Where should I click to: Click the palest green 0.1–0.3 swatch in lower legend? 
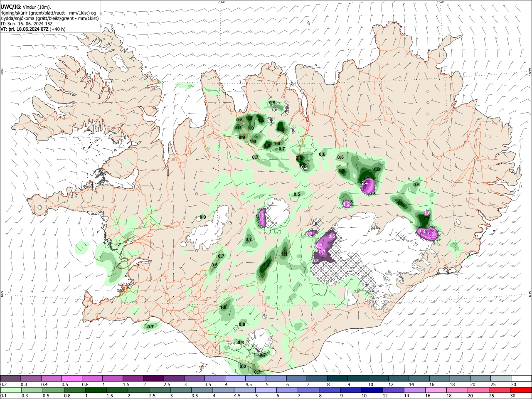pyautogui.click(x=11, y=390)
